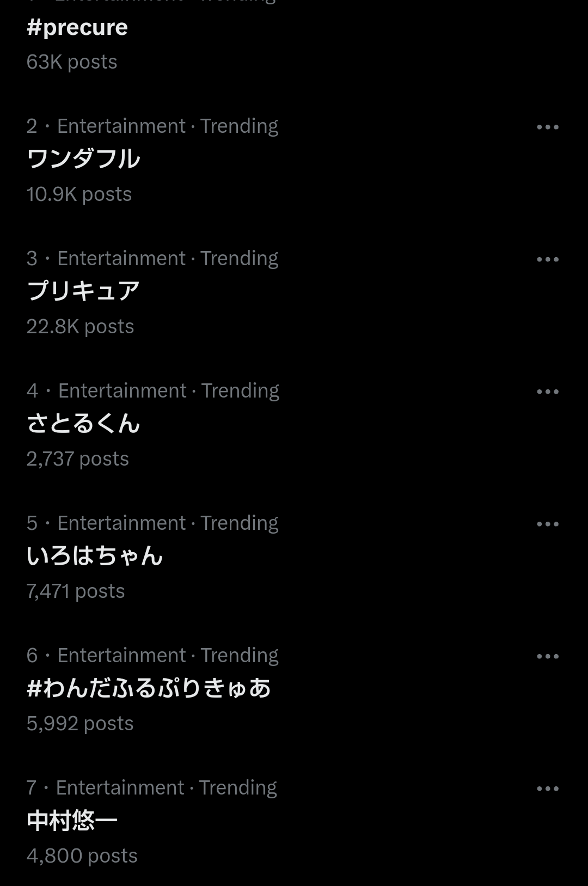Open the #わんだふるぷりきゅあ hashtag
This screenshot has width=588, height=886.
pos(149,688)
